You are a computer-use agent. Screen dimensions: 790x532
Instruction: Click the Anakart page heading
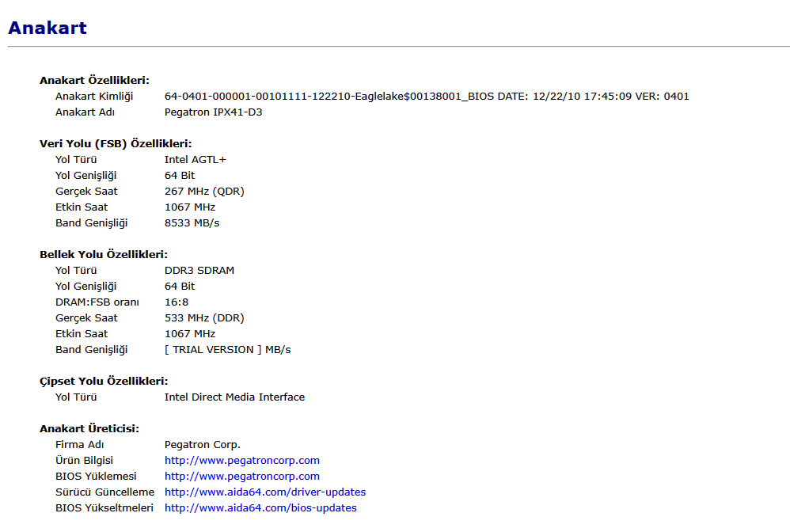[x=47, y=28]
